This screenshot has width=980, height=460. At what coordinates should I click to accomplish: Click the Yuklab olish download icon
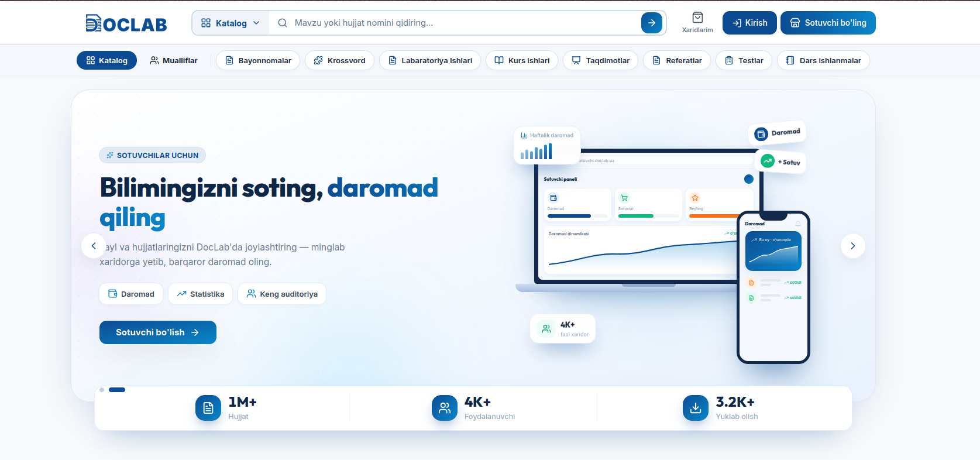click(x=696, y=408)
